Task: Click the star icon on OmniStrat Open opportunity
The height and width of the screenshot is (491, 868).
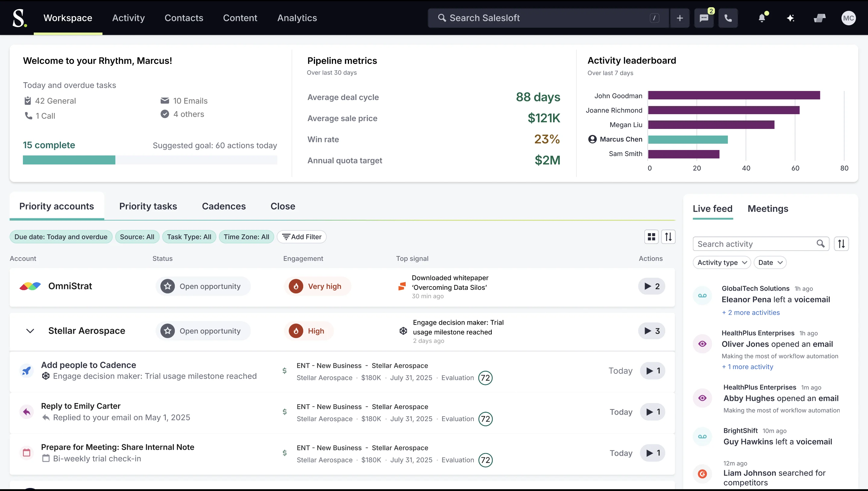Action: point(168,286)
